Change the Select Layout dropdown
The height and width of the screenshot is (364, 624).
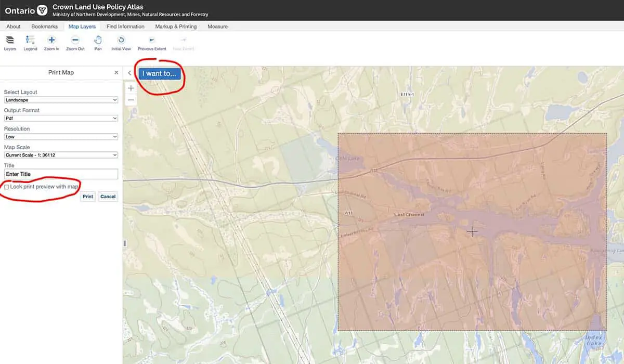[x=61, y=99]
